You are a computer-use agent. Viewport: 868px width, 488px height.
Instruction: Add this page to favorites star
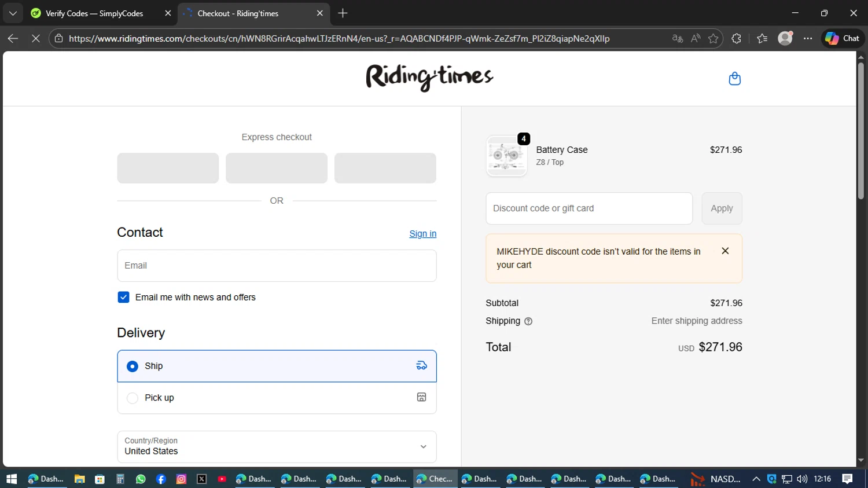(x=713, y=38)
